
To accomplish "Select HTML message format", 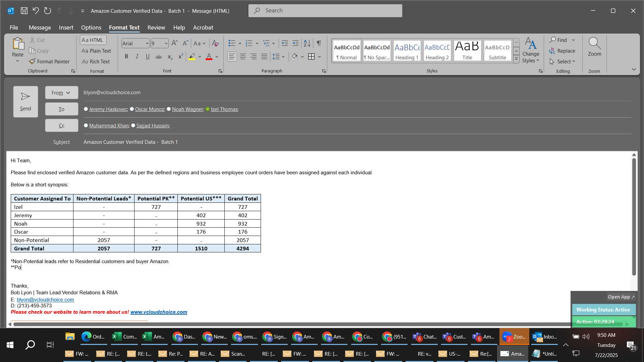I will click(93, 40).
